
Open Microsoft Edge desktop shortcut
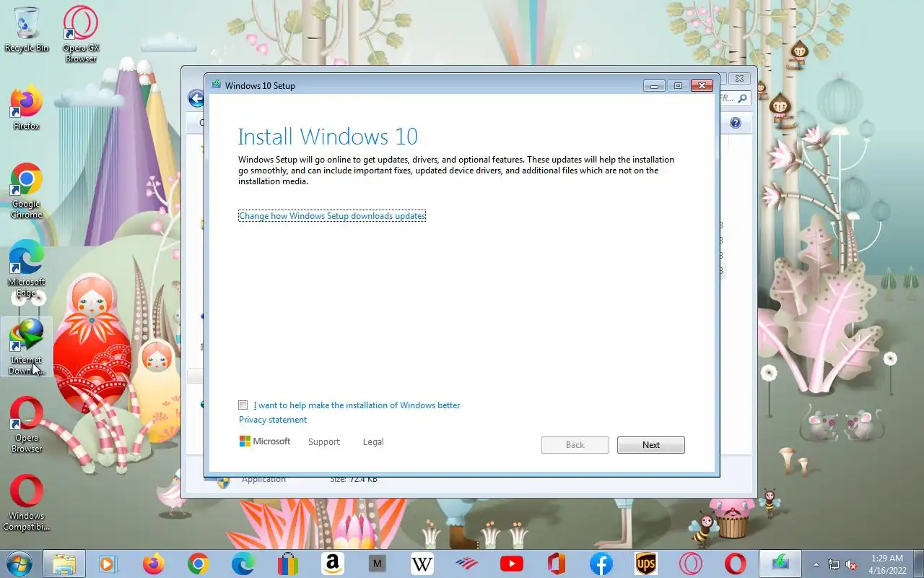(x=27, y=269)
